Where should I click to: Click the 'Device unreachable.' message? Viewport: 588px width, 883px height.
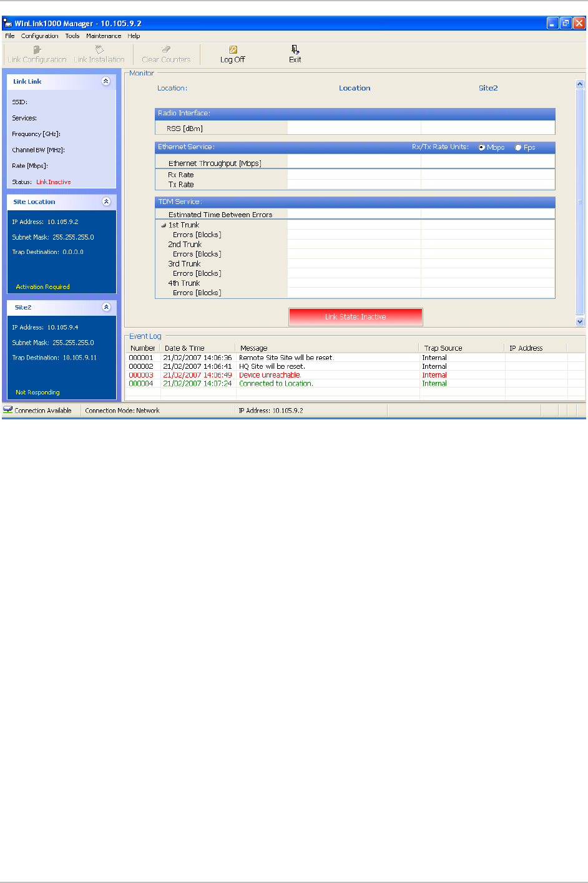click(x=270, y=375)
